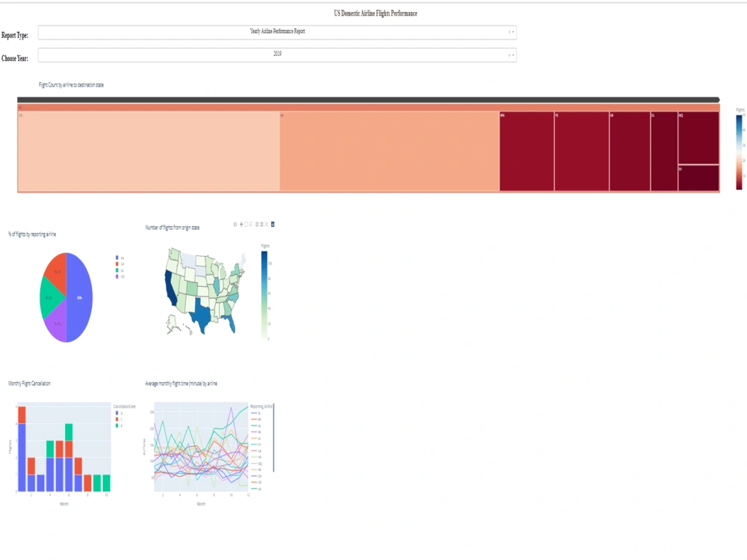Select pan tool in map modebar

[x=241, y=224]
